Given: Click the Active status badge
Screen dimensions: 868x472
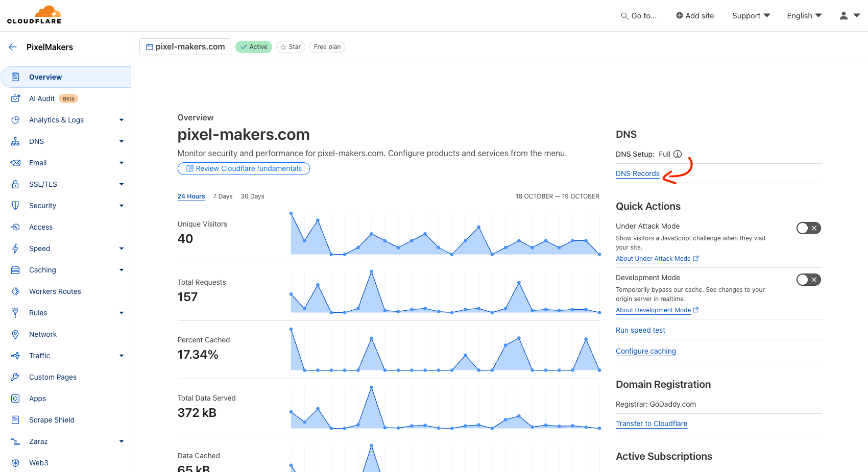Looking at the screenshot, I should tap(254, 47).
